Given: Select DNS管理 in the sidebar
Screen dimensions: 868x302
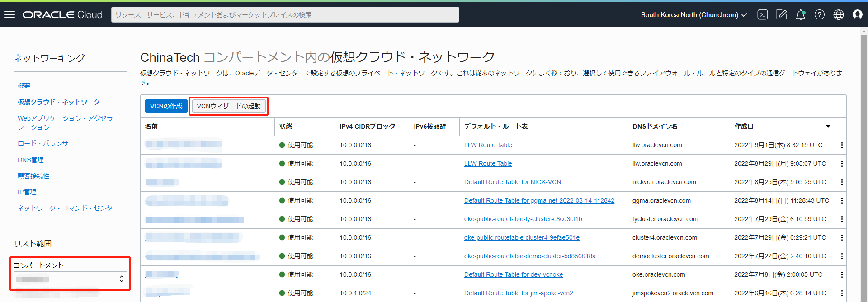Looking at the screenshot, I should click(31, 160).
